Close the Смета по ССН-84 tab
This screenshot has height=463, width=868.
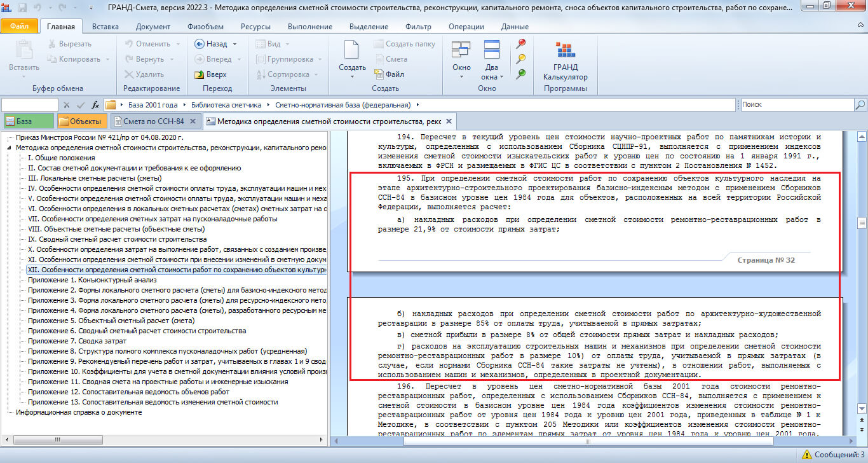pyautogui.click(x=193, y=121)
